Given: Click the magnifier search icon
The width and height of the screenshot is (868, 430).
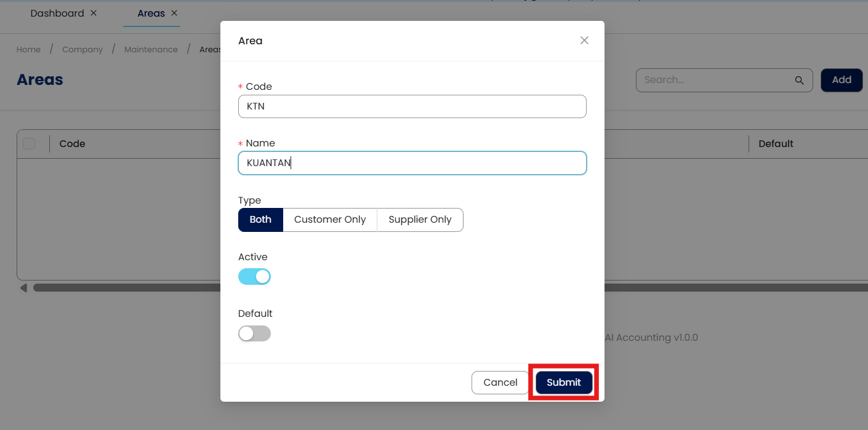Looking at the screenshot, I should (x=799, y=80).
